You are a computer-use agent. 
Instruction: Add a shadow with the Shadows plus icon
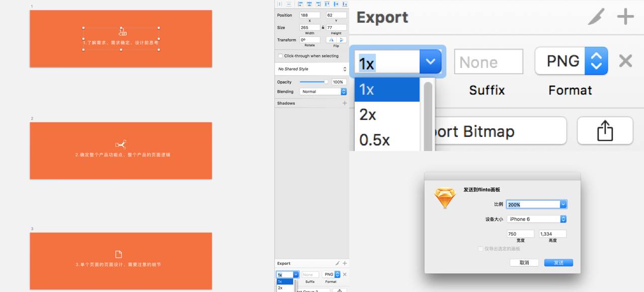pos(345,103)
